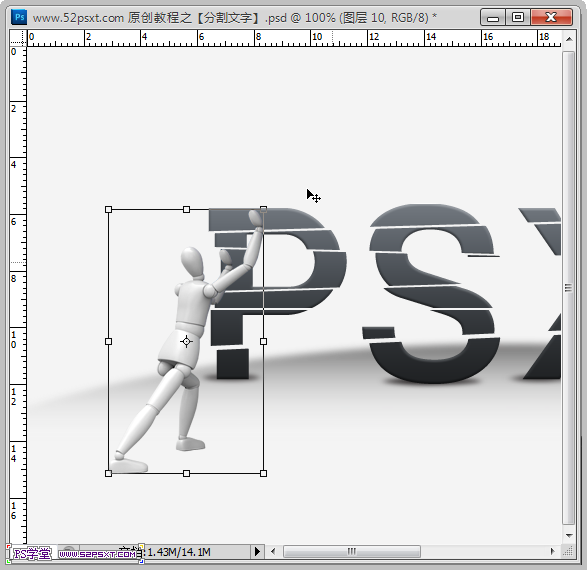The image size is (587, 570).
Task: Click the ruler origin corner box
Action: [x=18, y=38]
